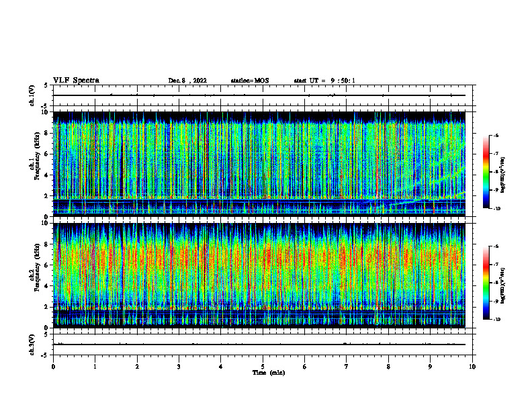Image resolution: width=532 pixels, height=411 pixels.
Task: Click the "0" tick on the time axis
Action: coord(53,367)
